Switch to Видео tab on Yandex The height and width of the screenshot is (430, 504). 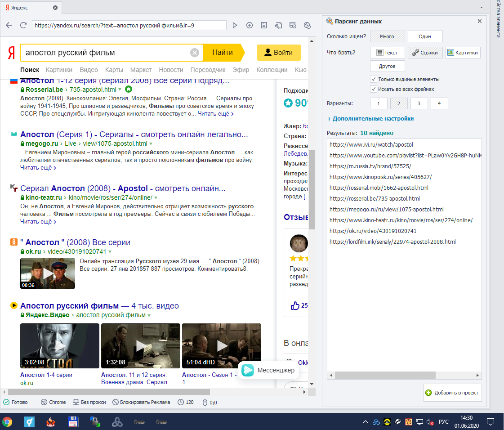(89, 70)
